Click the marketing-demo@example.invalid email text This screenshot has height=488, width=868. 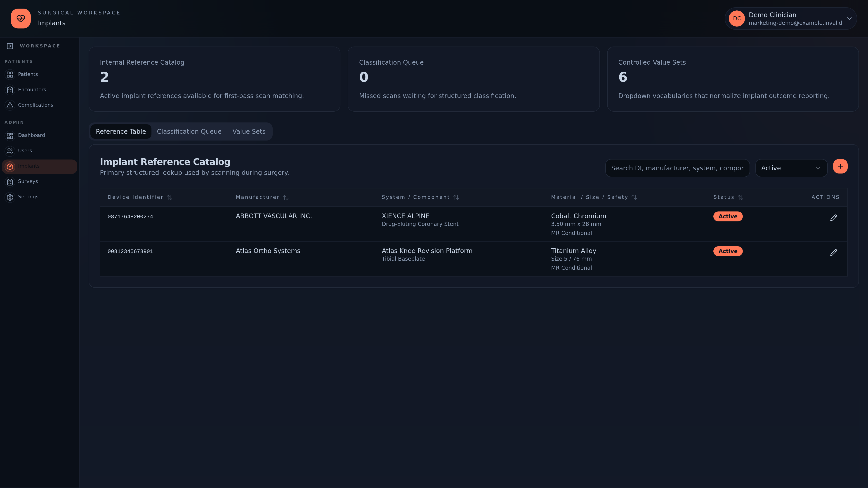795,23
